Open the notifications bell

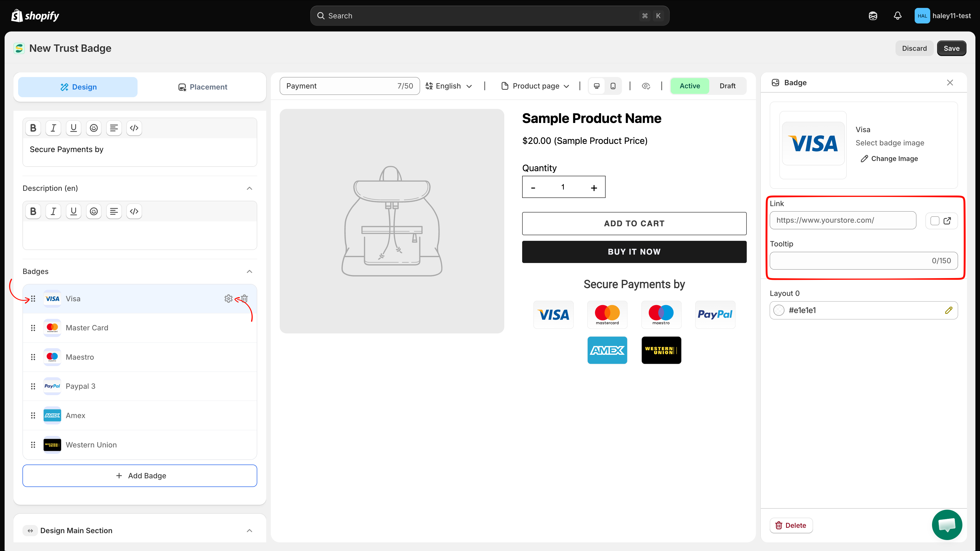pos(898,16)
